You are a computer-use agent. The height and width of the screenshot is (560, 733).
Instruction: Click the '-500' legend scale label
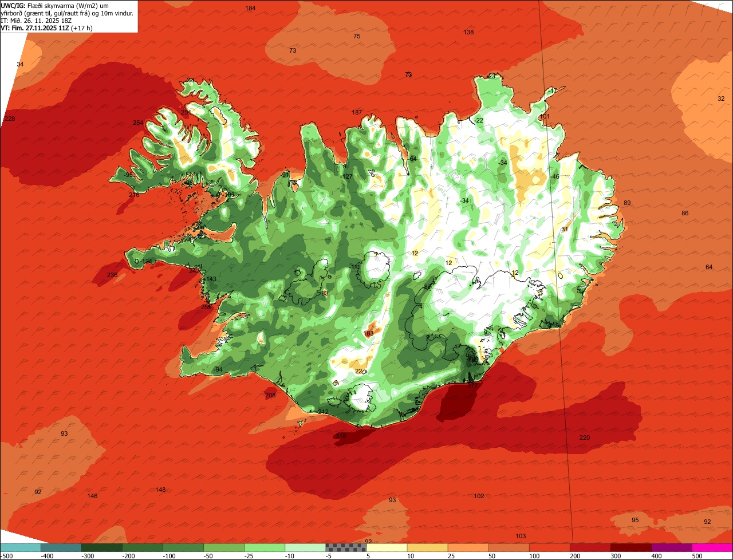pyautogui.click(x=7, y=556)
